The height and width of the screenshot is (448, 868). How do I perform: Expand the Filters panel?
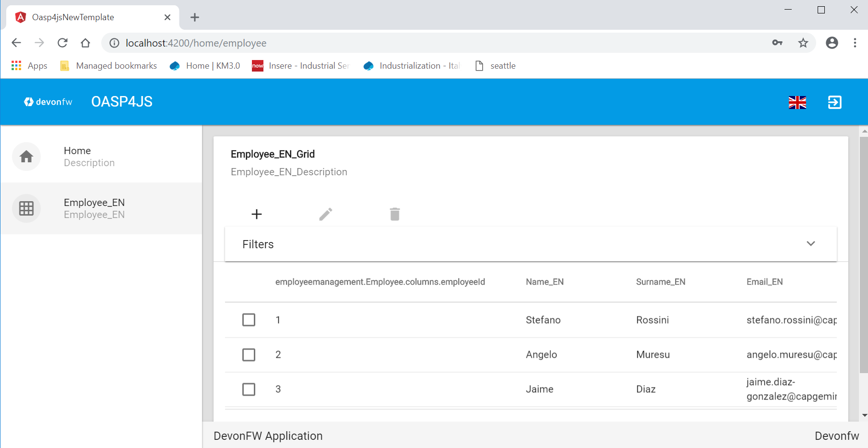(x=810, y=244)
